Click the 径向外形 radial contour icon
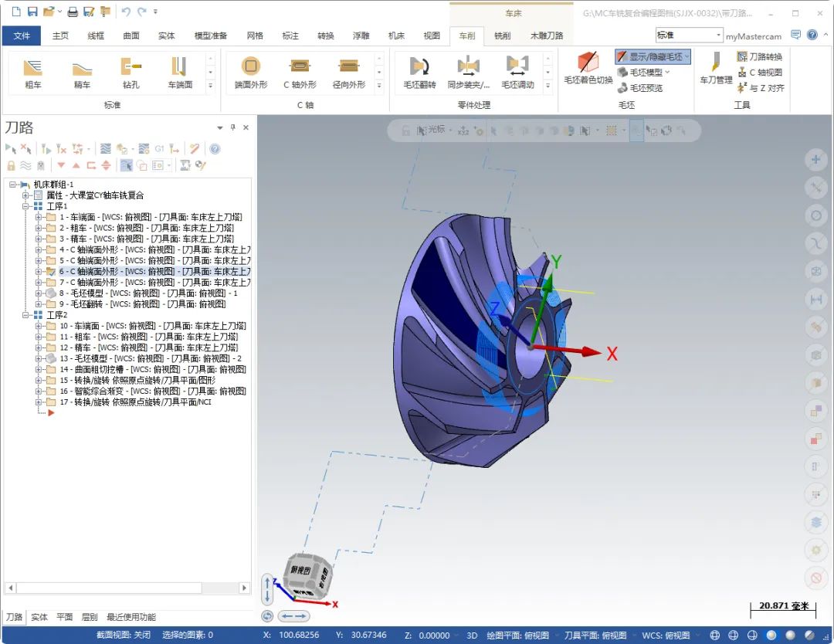Viewport: 834px width, 644px height. coord(348,72)
